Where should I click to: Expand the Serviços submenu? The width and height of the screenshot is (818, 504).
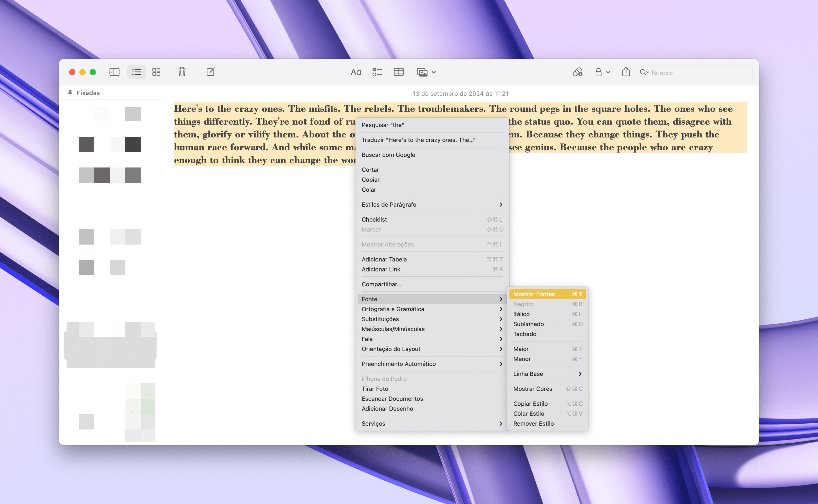(432, 424)
